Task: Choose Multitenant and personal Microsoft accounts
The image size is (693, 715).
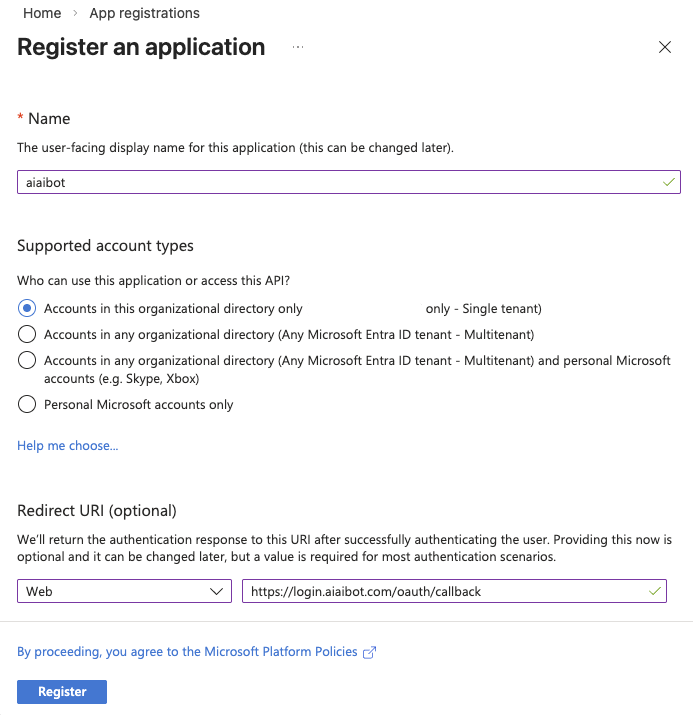Action: [27, 360]
